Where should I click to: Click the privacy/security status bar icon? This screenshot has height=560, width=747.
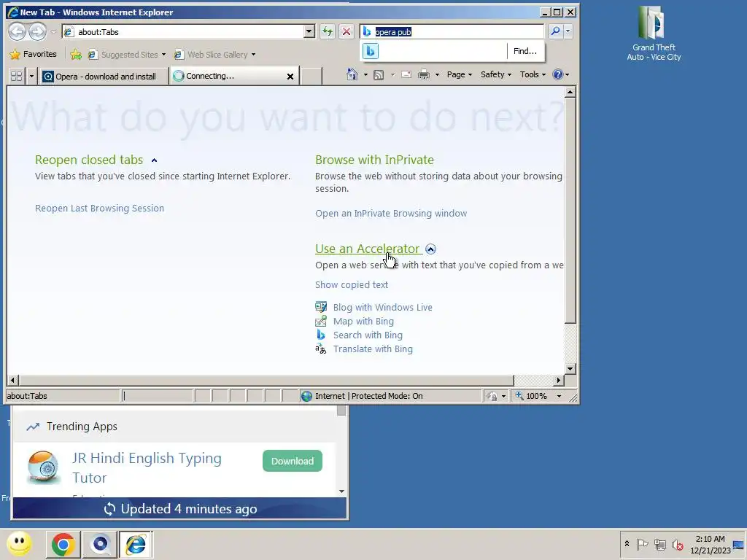[x=492, y=396]
